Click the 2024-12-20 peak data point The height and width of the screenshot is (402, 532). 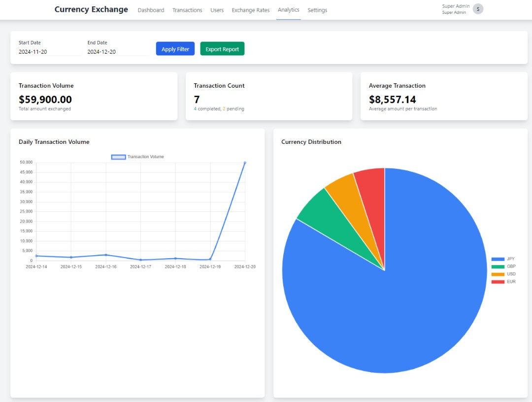pos(245,163)
